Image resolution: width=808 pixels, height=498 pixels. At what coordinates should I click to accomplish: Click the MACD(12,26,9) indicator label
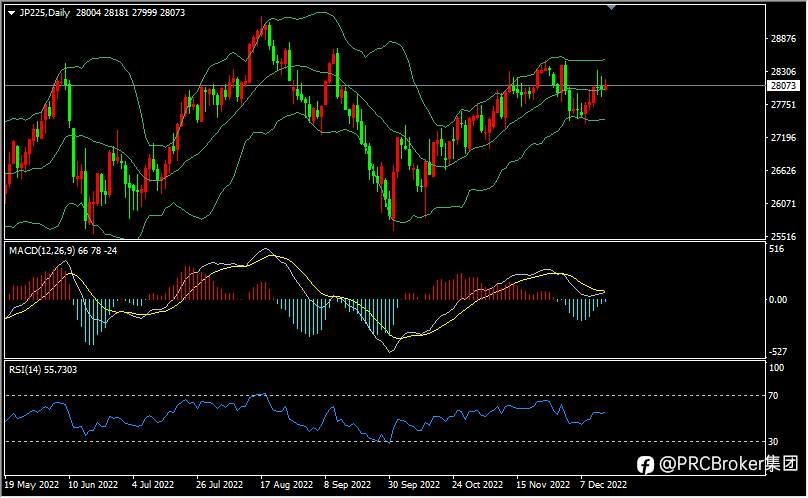pos(63,251)
